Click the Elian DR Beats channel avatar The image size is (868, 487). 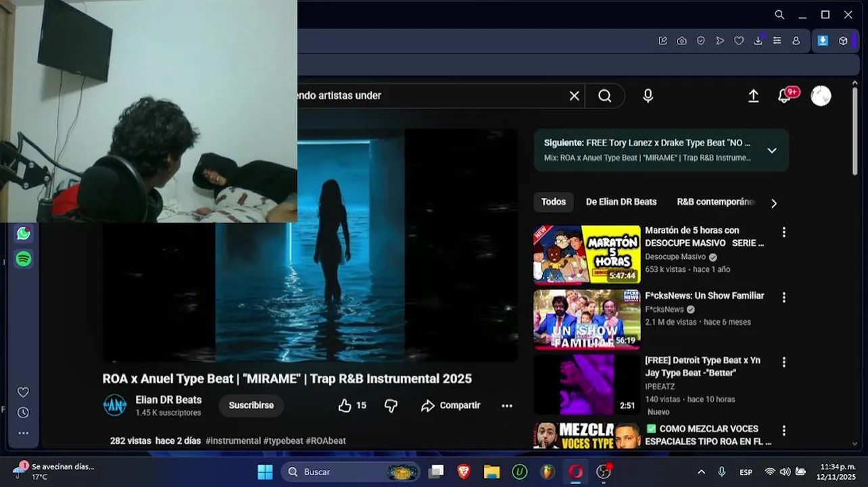pyautogui.click(x=115, y=405)
